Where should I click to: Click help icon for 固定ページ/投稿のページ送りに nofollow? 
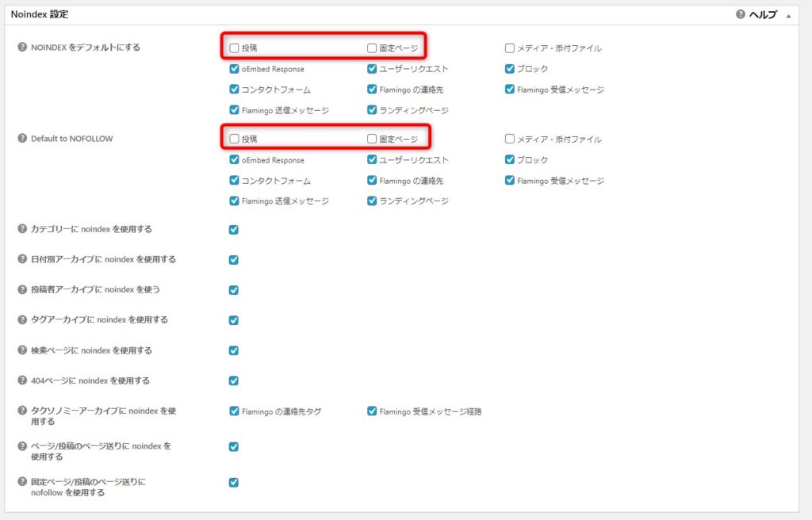(22, 481)
